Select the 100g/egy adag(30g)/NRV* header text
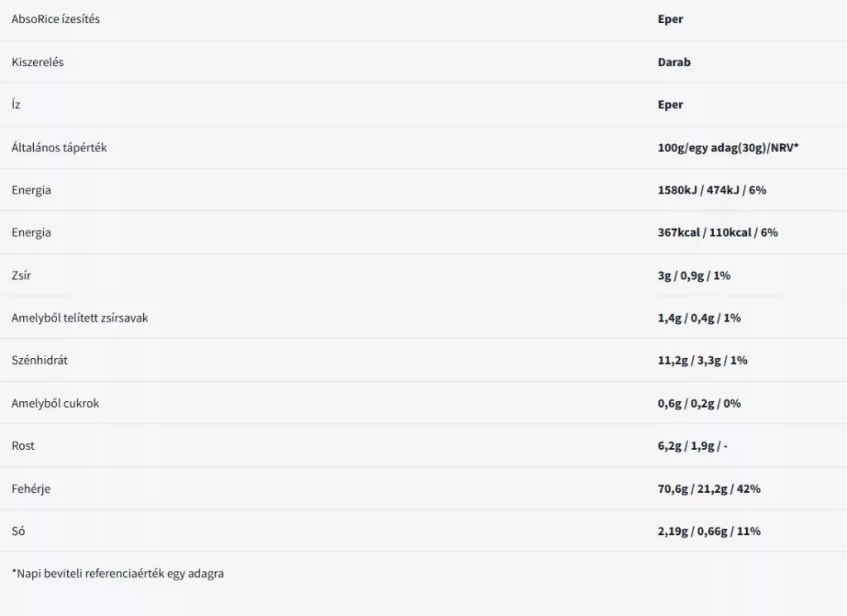The width and height of the screenshot is (847, 616). click(x=728, y=148)
